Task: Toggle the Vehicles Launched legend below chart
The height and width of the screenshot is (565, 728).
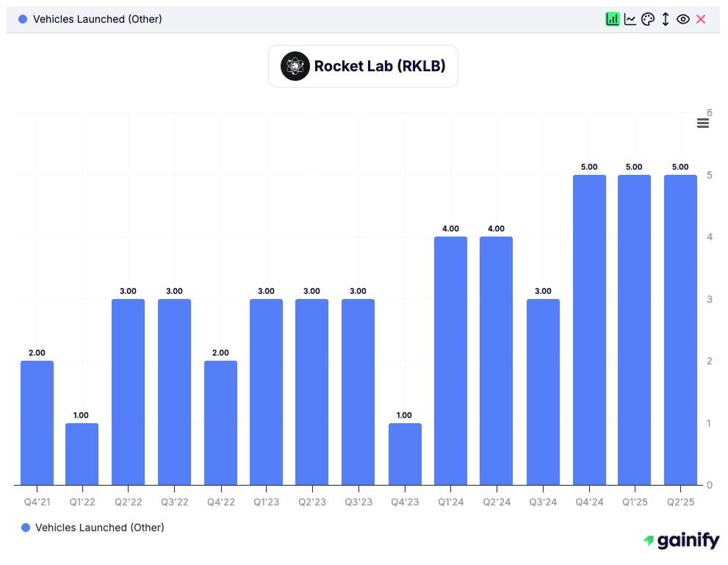Action: coord(99,528)
